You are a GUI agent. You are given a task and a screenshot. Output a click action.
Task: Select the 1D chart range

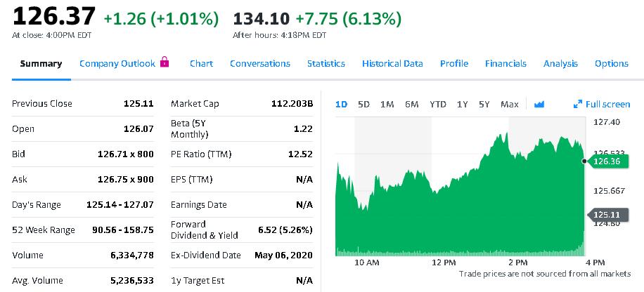click(341, 105)
